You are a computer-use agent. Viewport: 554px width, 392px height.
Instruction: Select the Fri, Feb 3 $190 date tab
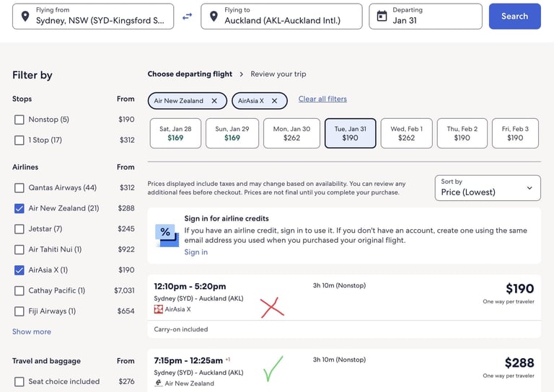tap(515, 133)
